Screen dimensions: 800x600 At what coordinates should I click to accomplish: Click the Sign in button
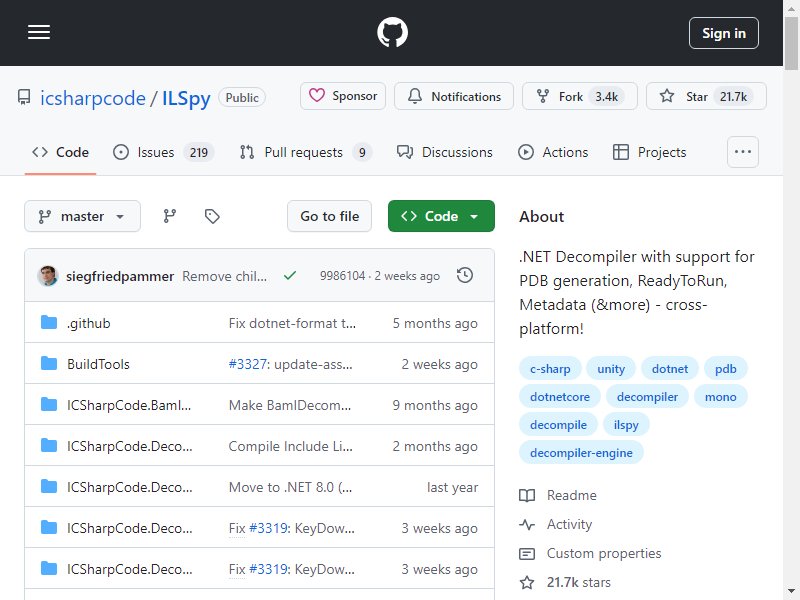pos(723,33)
